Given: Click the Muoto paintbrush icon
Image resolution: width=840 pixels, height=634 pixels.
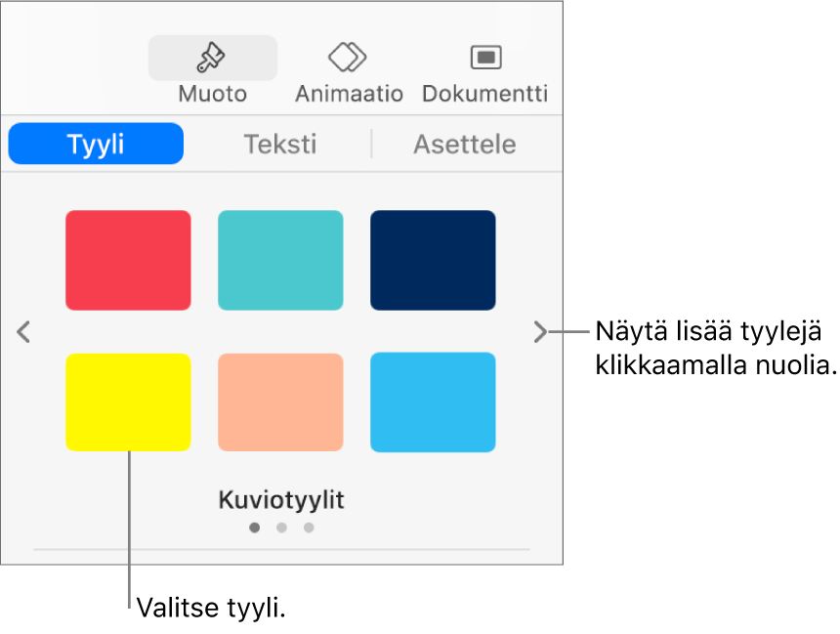Looking at the screenshot, I should pyautogui.click(x=212, y=59).
